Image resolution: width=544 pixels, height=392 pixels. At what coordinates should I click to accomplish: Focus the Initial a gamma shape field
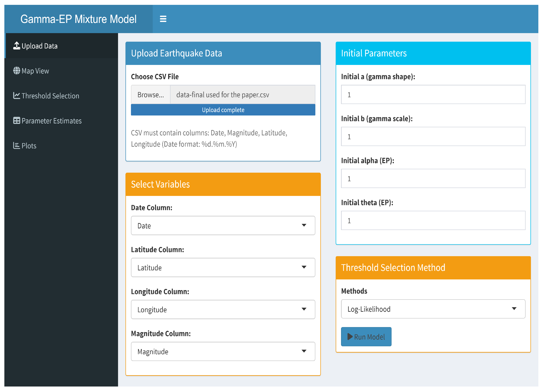point(433,94)
